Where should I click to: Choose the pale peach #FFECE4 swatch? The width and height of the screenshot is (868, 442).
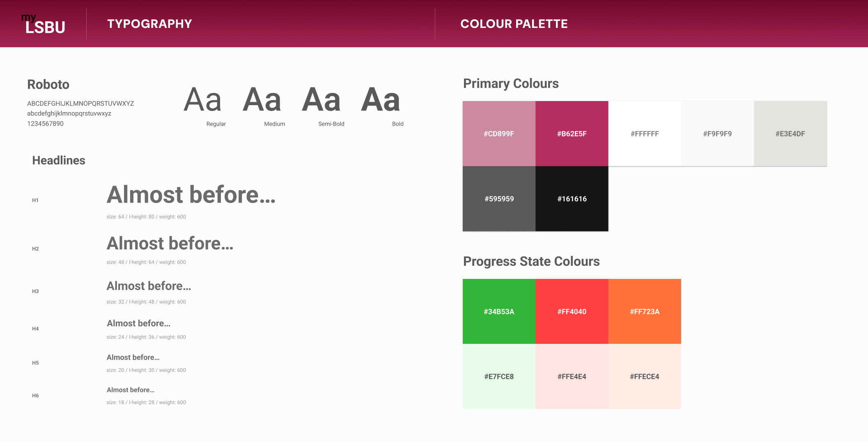pos(645,376)
